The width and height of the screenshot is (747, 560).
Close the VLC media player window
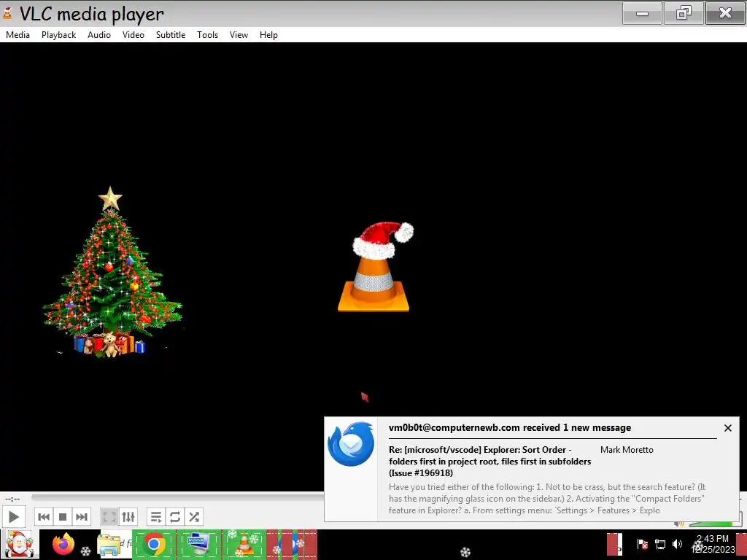pos(725,13)
